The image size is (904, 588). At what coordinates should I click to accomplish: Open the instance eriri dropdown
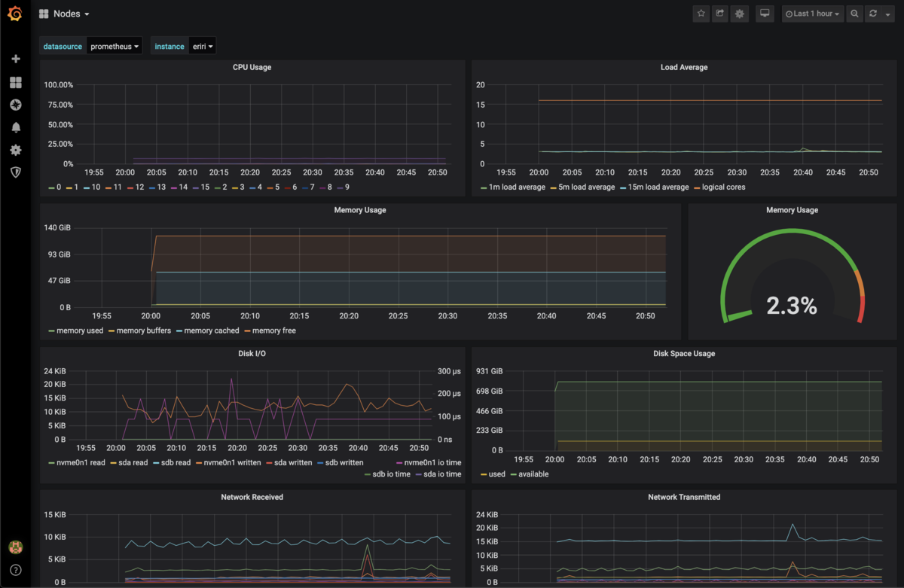(x=203, y=47)
